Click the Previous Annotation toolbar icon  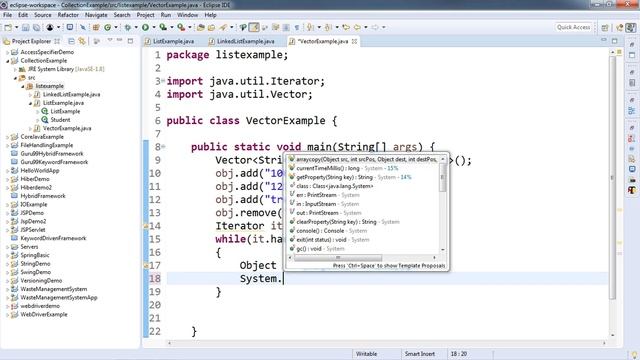click(328, 27)
